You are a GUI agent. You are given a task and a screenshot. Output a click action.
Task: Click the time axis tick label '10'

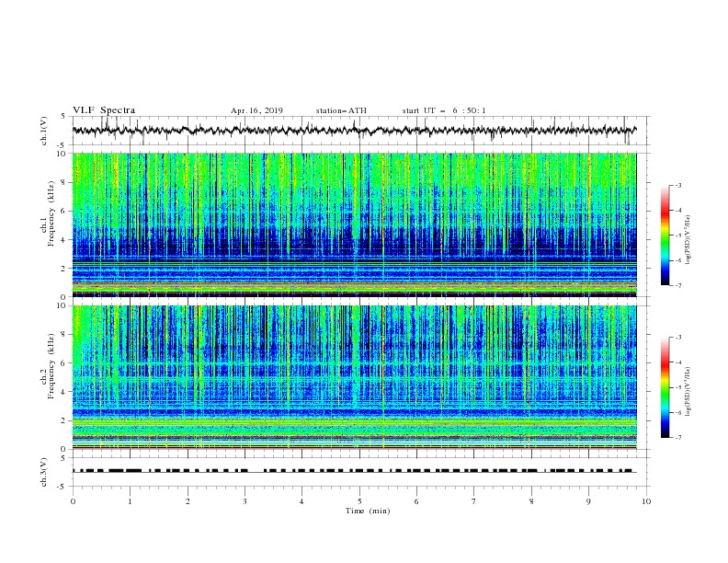[x=646, y=501]
